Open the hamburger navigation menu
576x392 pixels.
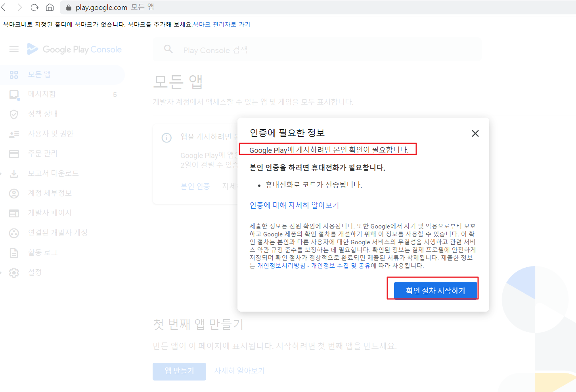point(14,49)
